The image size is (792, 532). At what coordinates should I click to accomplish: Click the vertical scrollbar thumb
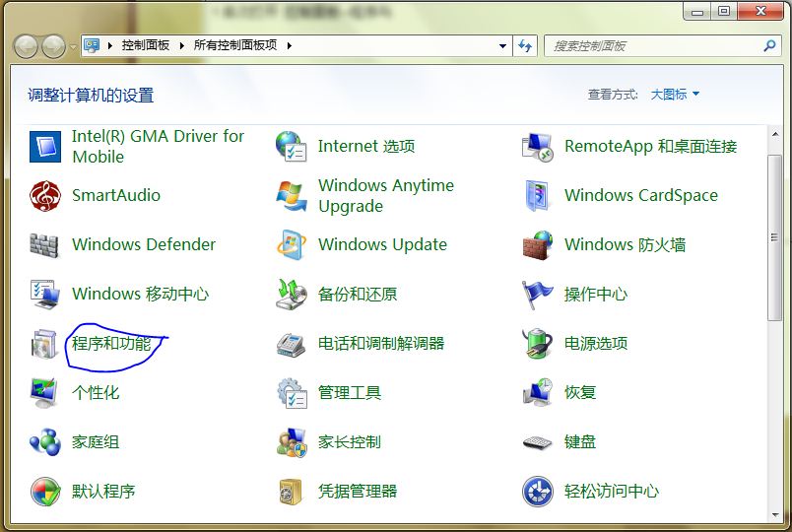click(x=774, y=237)
